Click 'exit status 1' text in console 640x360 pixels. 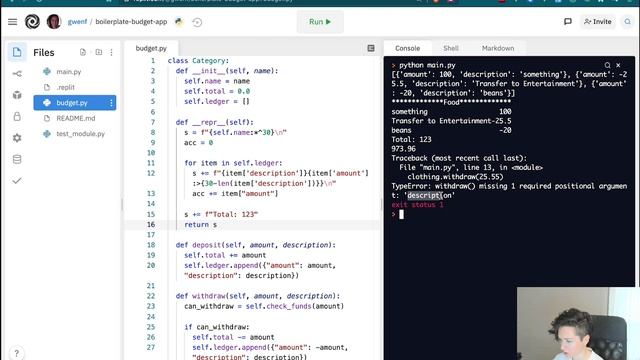[417, 205]
